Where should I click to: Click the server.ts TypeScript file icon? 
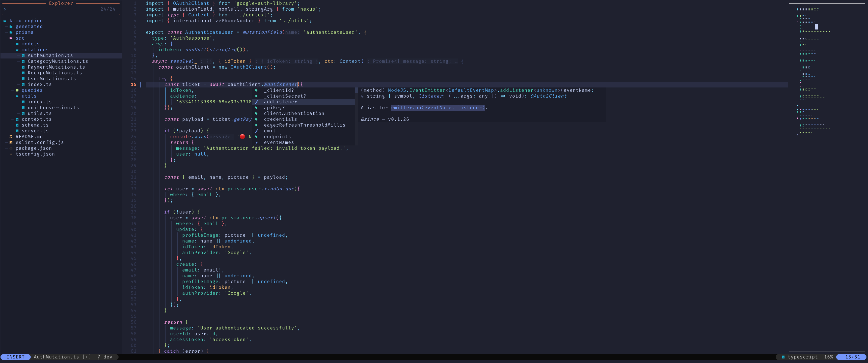(17, 131)
